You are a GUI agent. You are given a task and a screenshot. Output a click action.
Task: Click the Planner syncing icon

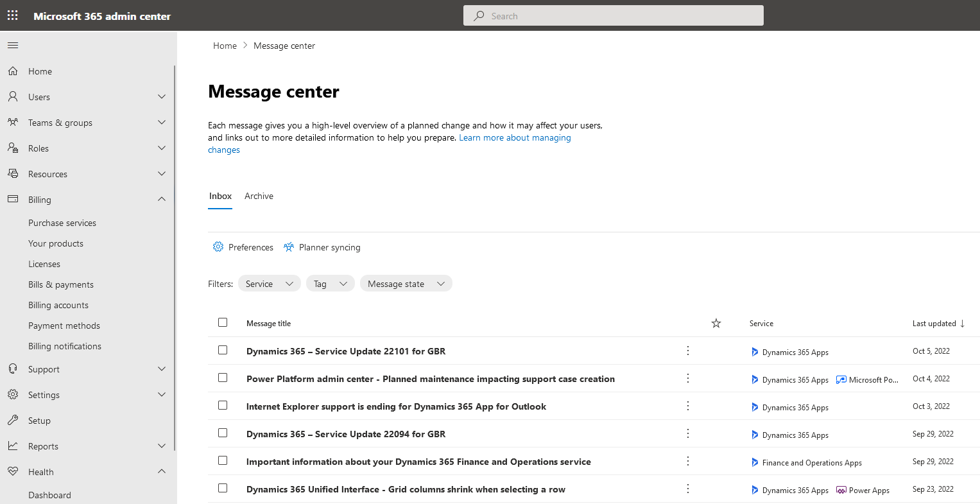[288, 247]
